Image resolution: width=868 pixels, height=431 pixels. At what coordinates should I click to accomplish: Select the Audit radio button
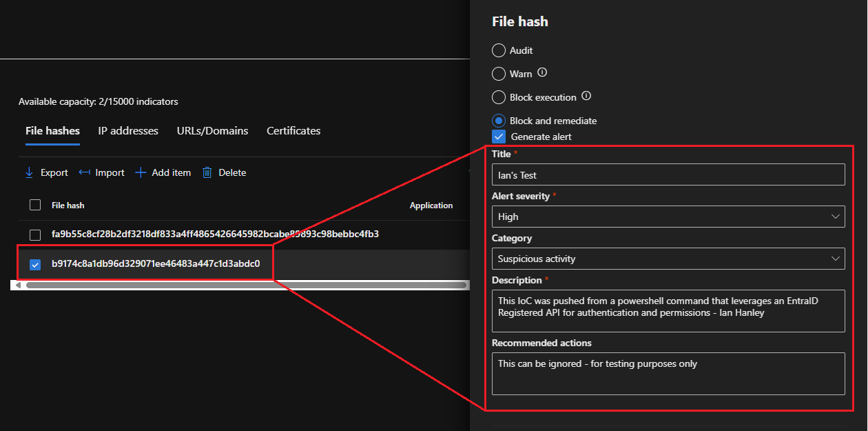point(498,50)
